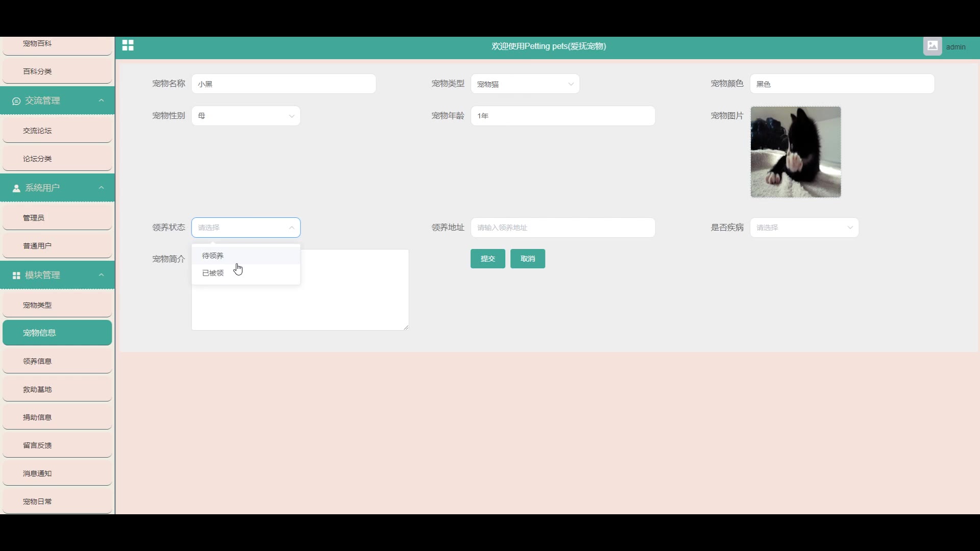Collapse the 交流管理 section chevron
This screenshot has height=551, width=980.
click(x=101, y=101)
